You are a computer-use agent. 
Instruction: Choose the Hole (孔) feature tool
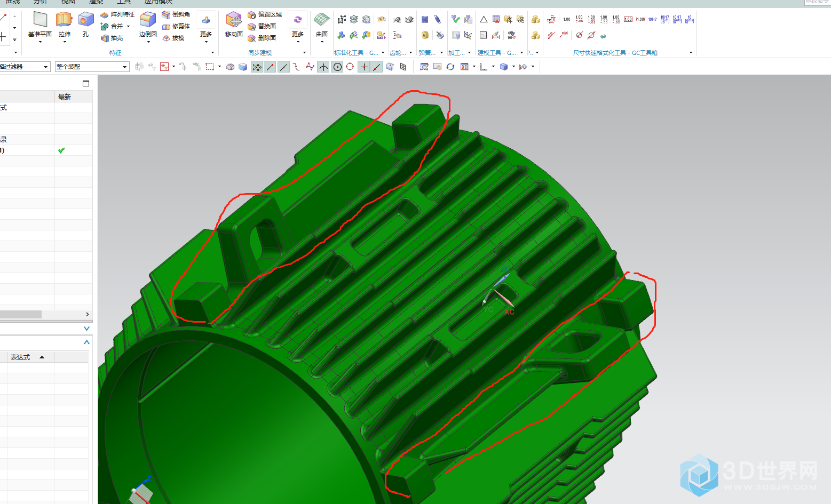[86, 24]
